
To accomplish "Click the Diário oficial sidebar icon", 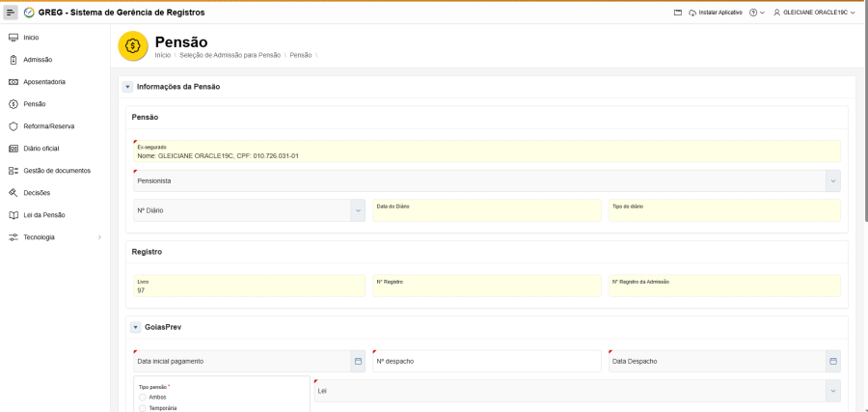I will pos(14,149).
